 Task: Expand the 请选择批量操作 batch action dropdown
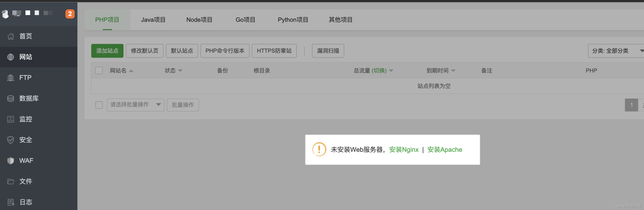click(135, 105)
